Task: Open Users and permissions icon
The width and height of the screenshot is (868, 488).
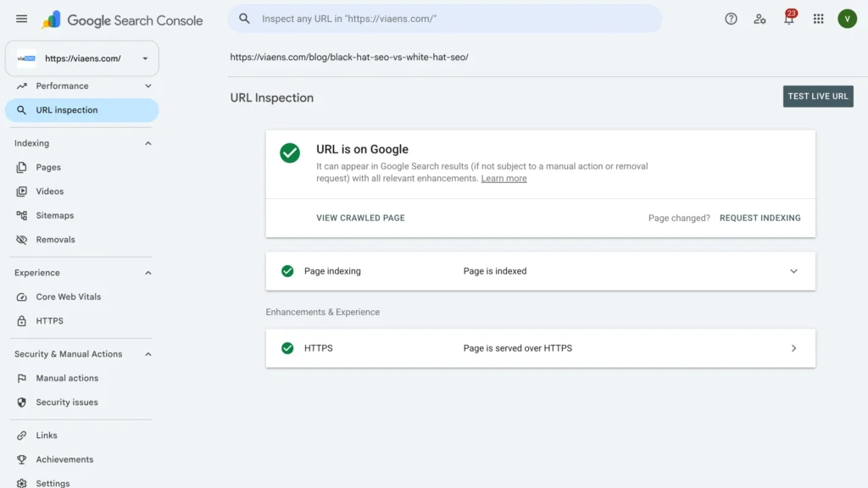Action: (x=759, y=19)
